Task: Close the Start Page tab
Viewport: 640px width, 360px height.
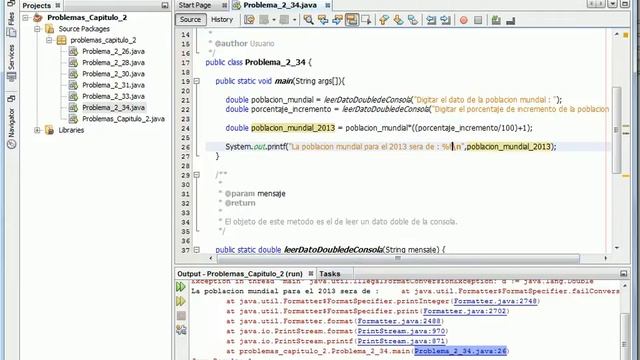Action: coord(224,5)
